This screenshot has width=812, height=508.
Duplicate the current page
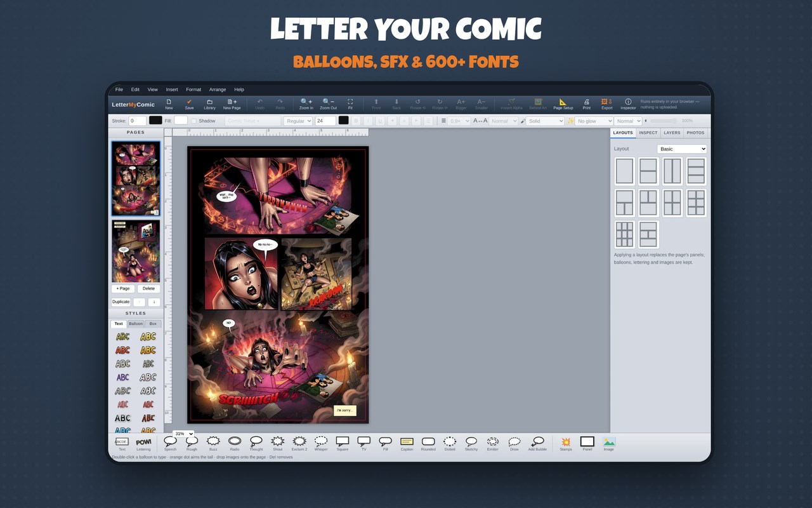click(121, 302)
